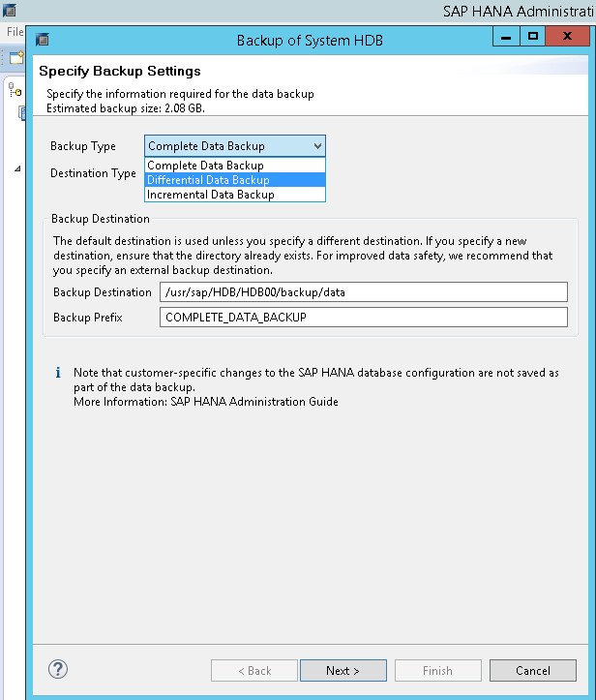Open help with question mark icon
The width and height of the screenshot is (596, 700).
click(x=58, y=669)
